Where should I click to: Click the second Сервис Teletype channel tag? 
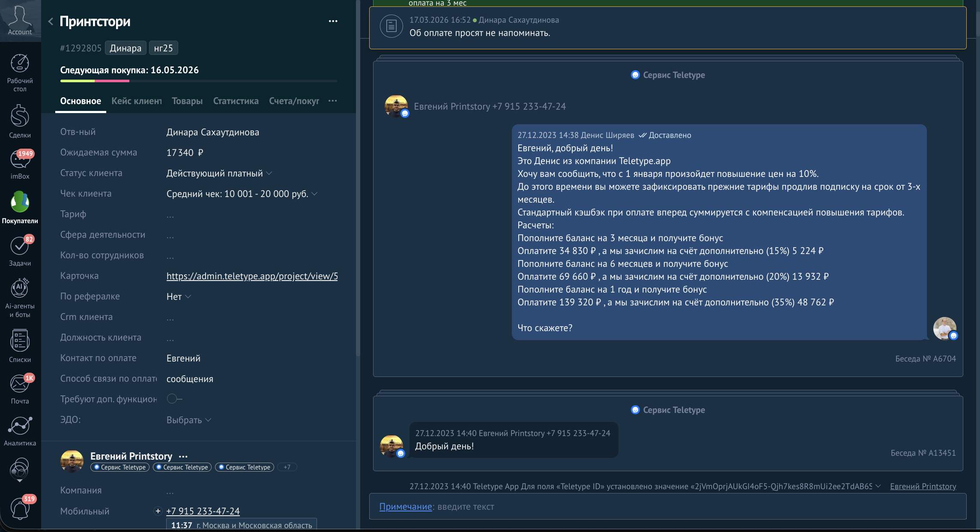point(182,467)
